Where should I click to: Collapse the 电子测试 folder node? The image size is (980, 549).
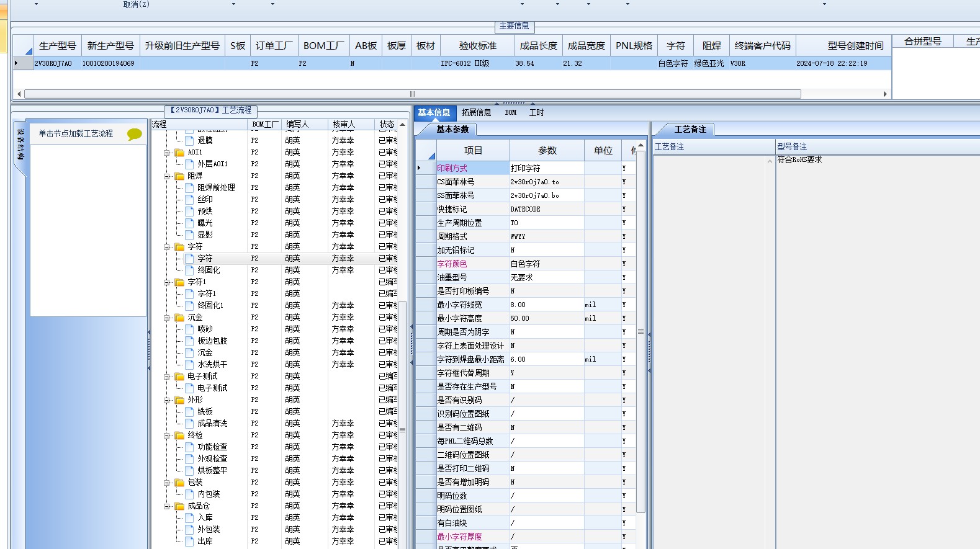(167, 377)
